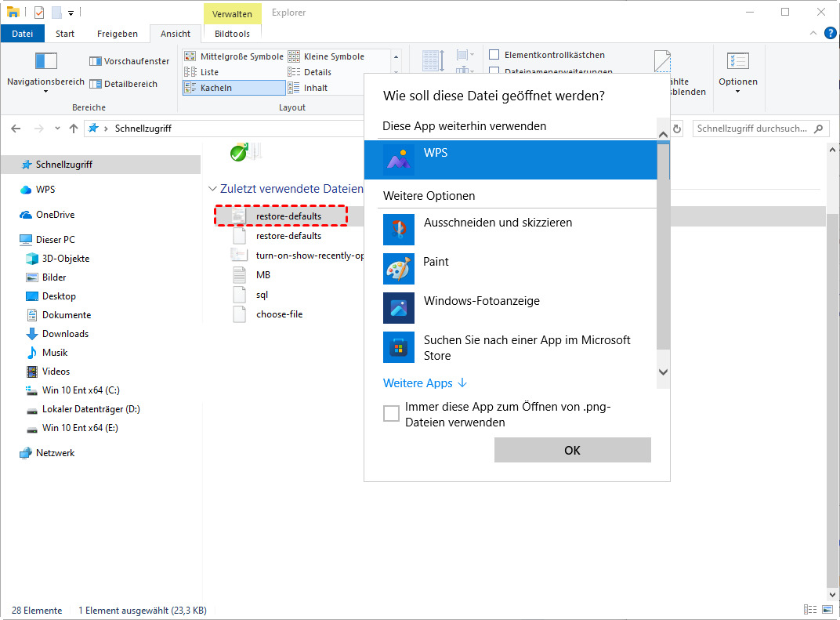Click Schnellzugriff in address bar
Screen dimensions: 840x620
point(143,129)
